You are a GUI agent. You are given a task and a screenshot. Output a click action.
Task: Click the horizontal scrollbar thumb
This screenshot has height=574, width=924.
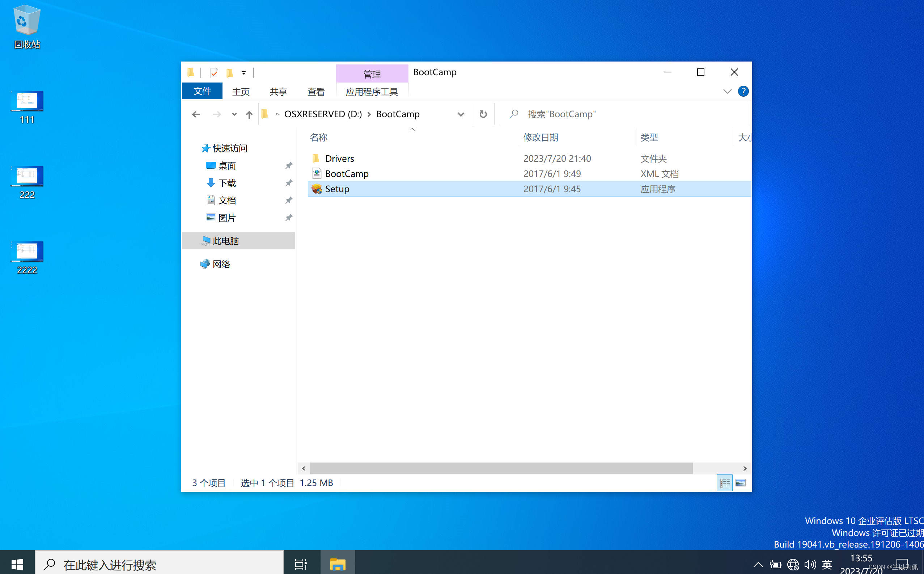coord(501,468)
